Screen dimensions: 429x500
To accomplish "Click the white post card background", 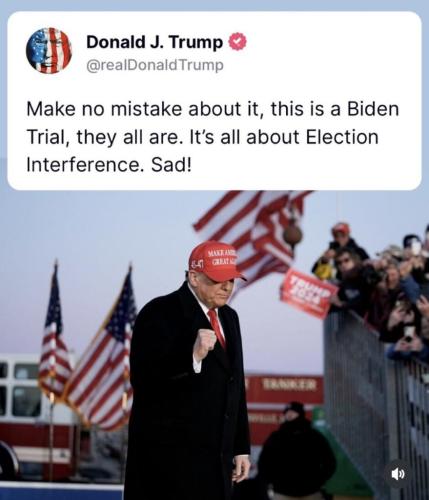I will pos(214,101).
